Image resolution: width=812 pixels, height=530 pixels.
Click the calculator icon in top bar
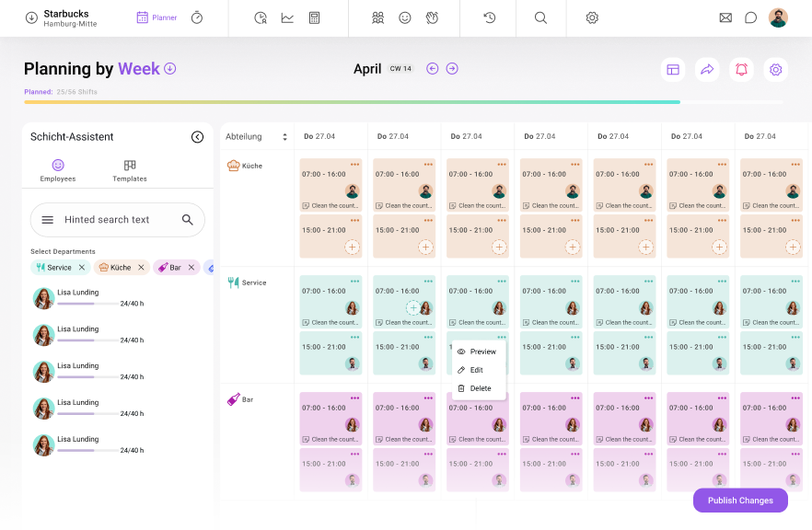click(x=315, y=17)
